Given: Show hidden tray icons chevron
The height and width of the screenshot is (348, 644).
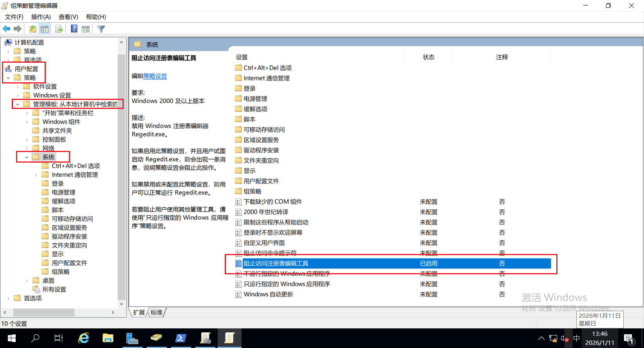Looking at the screenshot, I should pos(541,338).
